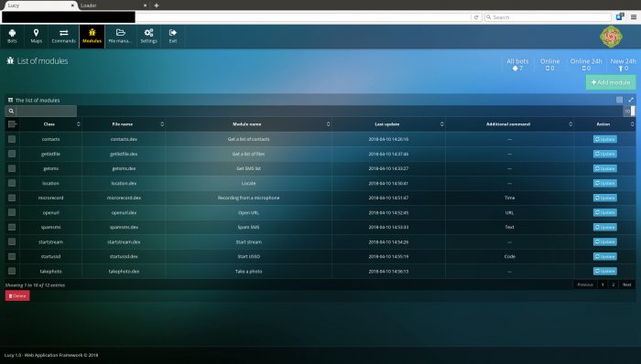The height and width of the screenshot is (364, 641).
Task: Click the browser Search field
Action: tap(548, 17)
